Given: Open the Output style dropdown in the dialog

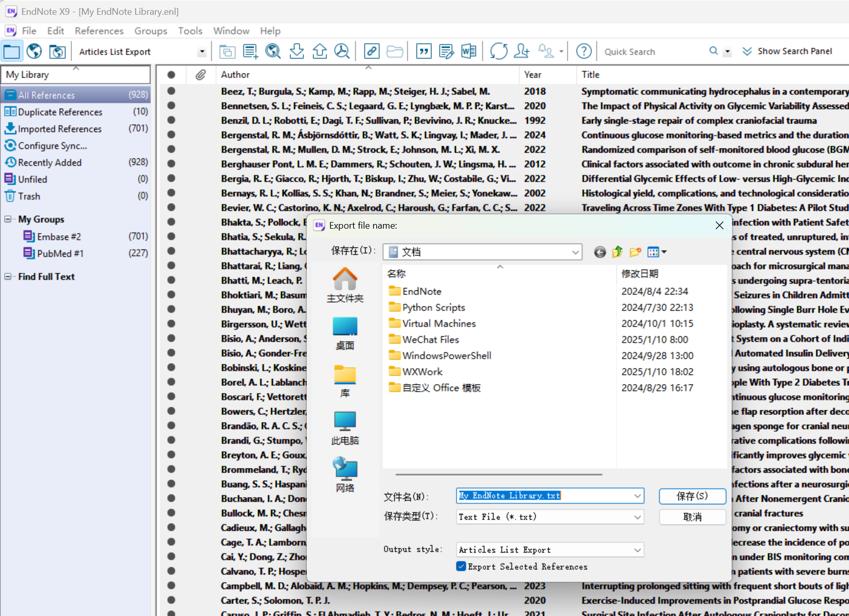Looking at the screenshot, I should pos(637,550).
